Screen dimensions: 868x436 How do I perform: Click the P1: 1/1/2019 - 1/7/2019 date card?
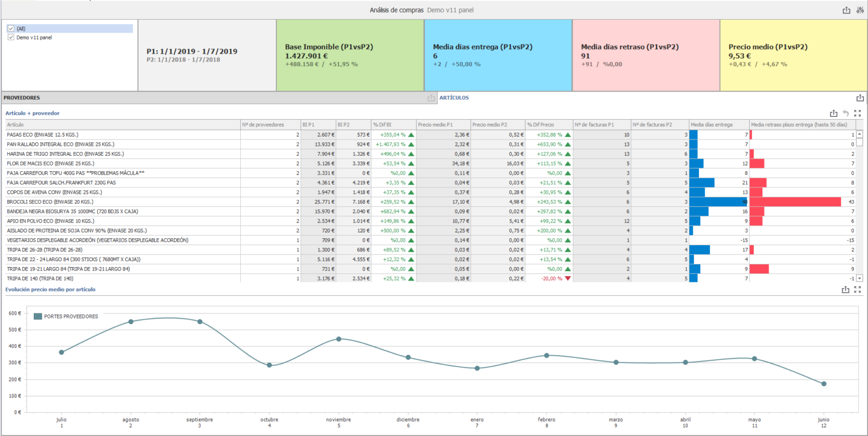pos(207,55)
